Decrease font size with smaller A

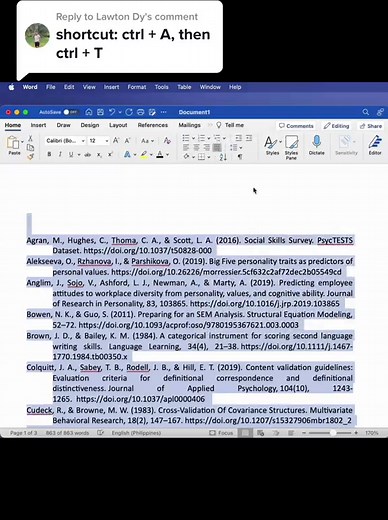click(x=127, y=141)
